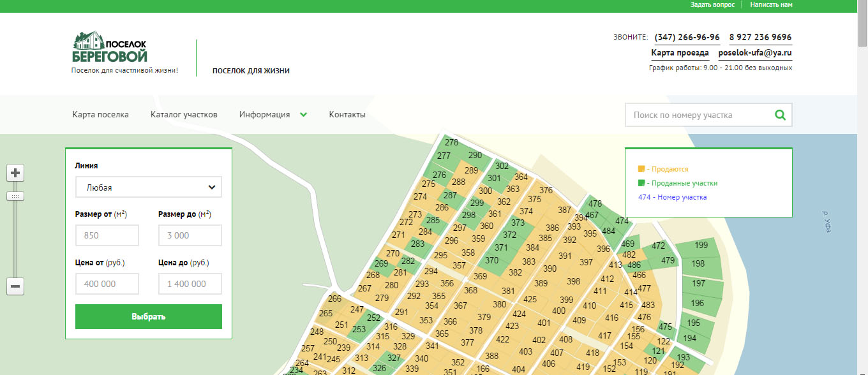Open the Контакты menu item
The image size is (868, 375).
[347, 115]
